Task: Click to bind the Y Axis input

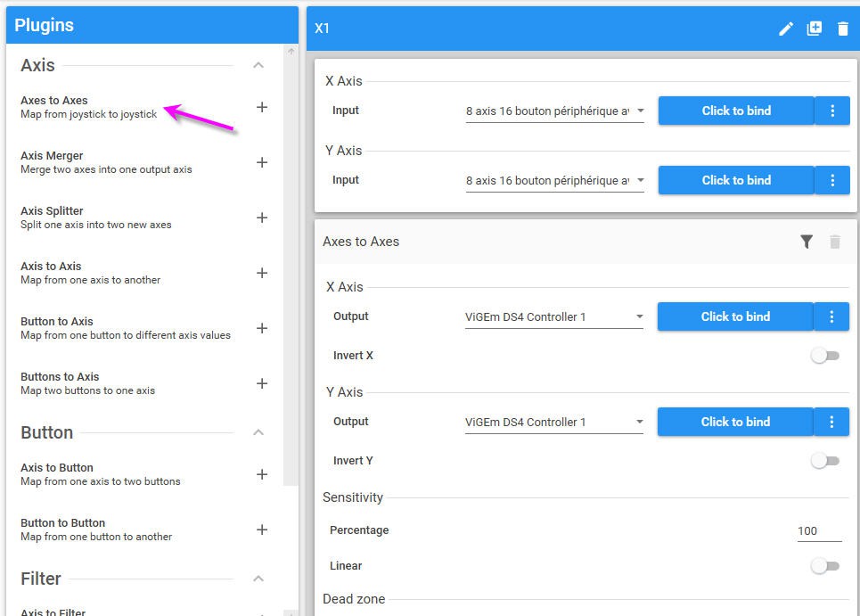Action: coord(735,180)
